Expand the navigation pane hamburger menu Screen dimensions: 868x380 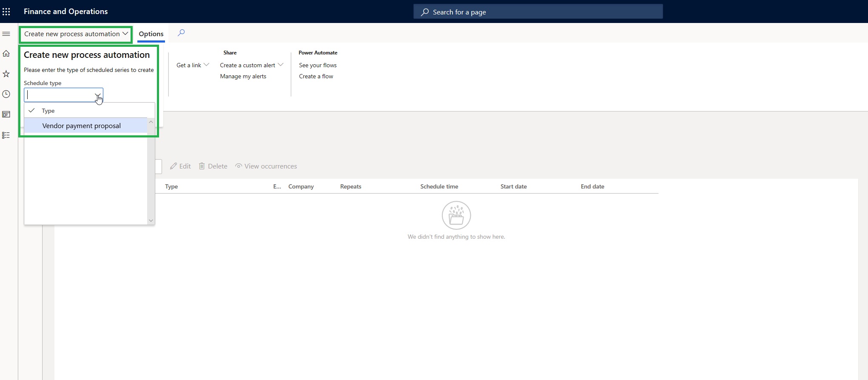[6, 34]
